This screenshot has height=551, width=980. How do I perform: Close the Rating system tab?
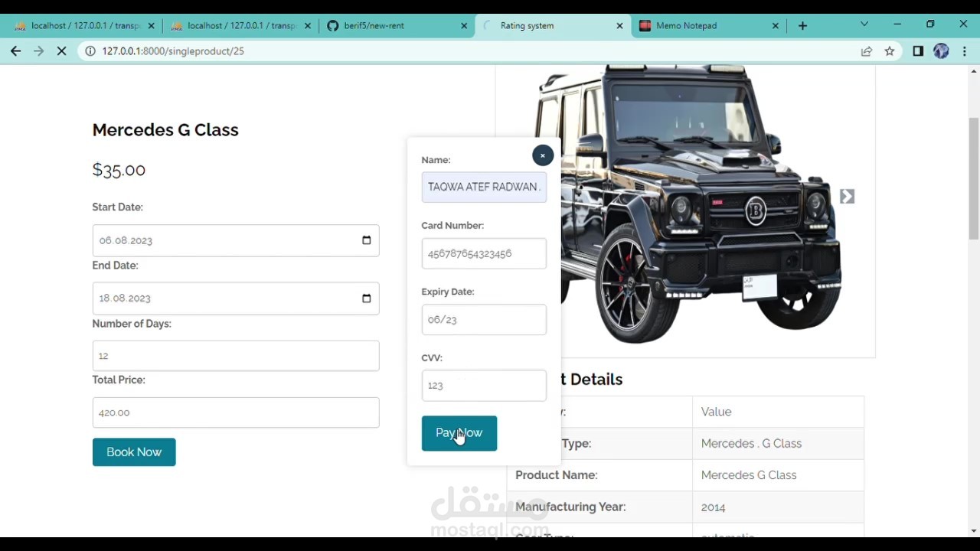(x=619, y=25)
